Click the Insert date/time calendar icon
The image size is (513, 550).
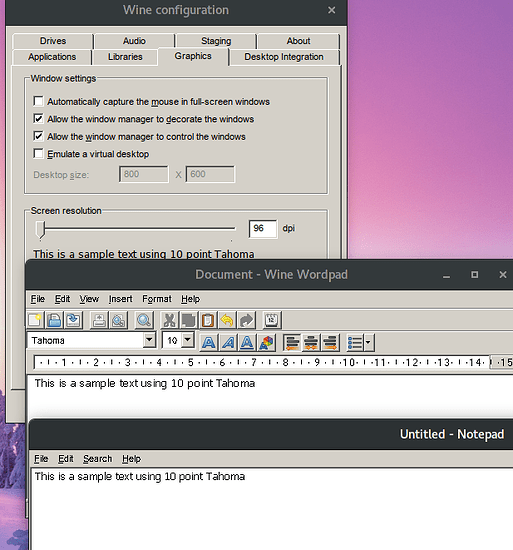point(272,320)
